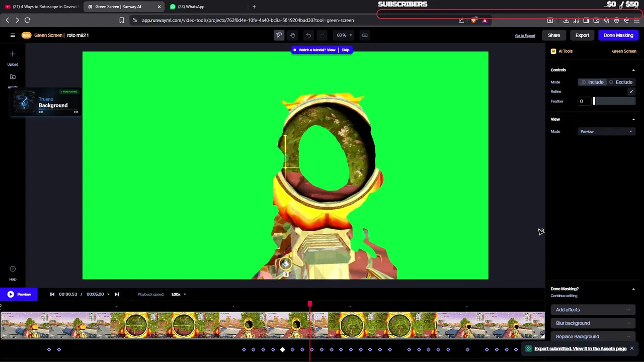Open the browser downloads icon

(x=566, y=20)
